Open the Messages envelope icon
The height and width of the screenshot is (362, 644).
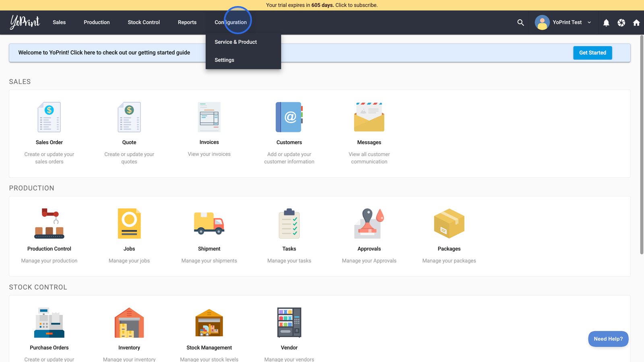tap(369, 117)
